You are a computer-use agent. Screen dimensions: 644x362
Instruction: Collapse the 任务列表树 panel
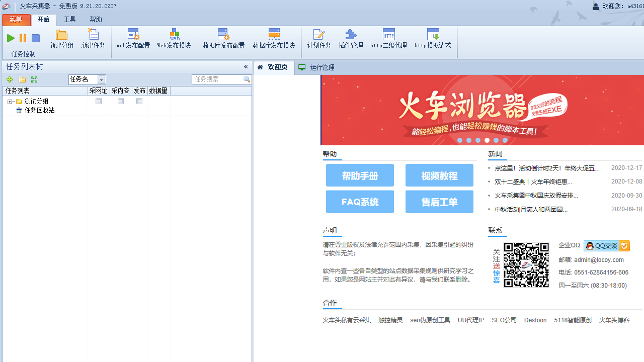(x=246, y=67)
